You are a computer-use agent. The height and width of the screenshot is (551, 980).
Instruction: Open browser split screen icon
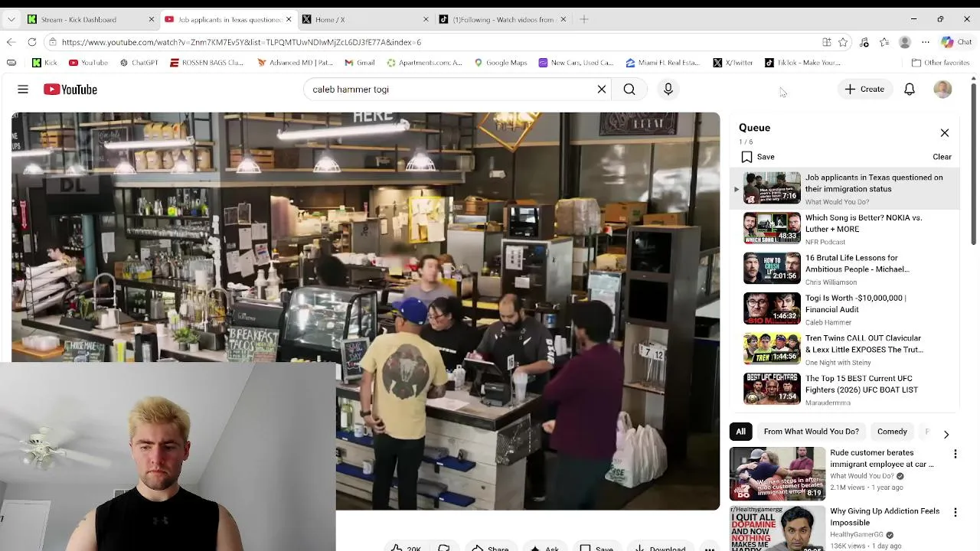[x=826, y=42]
